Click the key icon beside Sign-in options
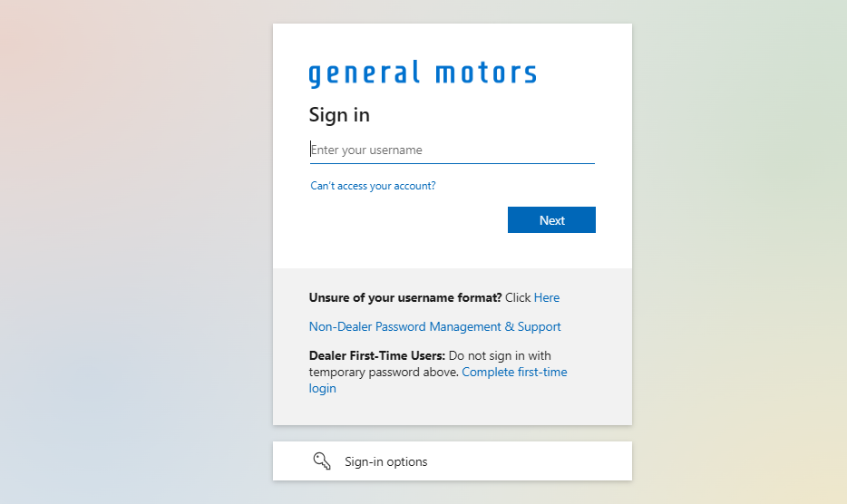847x504 pixels. coord(322,461)
